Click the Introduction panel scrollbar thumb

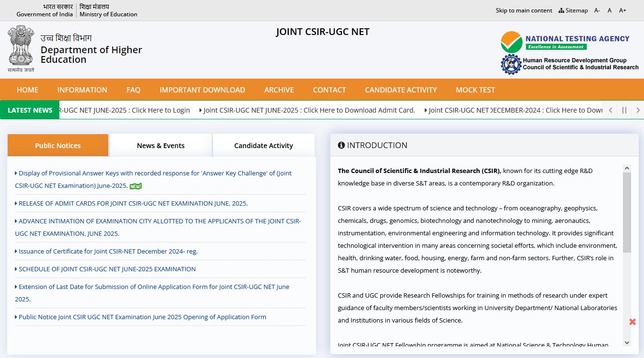(x=627, y=213)
